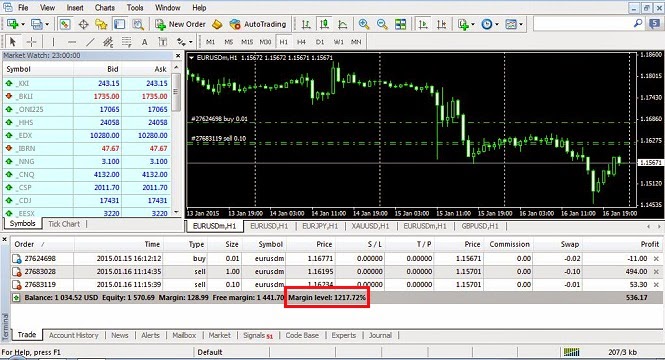This screenshot has width=665, height=360.
Task: Open the Profiles dropdown arrow
Action: 47,25
